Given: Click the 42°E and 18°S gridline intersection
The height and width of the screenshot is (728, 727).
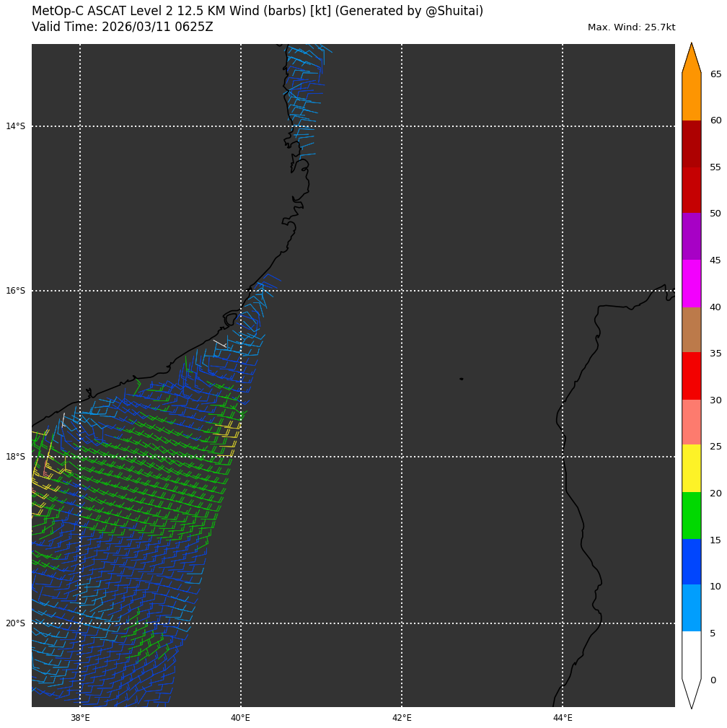Looking at the screenshot, I should (402, 457).
